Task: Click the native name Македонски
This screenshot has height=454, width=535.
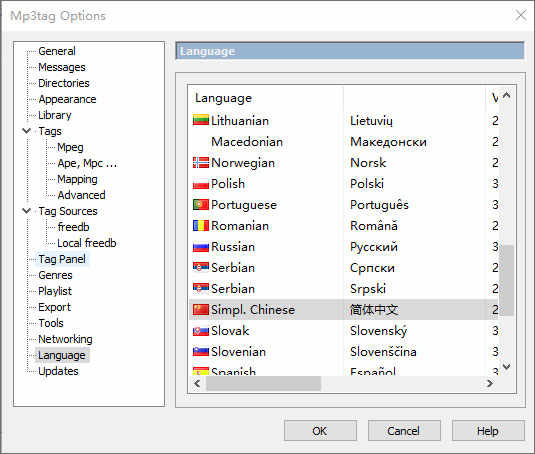Action: point(388,142)
